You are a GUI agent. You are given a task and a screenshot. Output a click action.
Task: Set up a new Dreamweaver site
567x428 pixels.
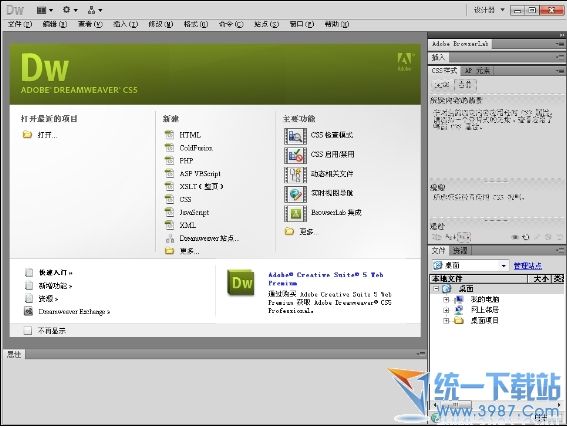pyautogui.click(x=209, y=238)
